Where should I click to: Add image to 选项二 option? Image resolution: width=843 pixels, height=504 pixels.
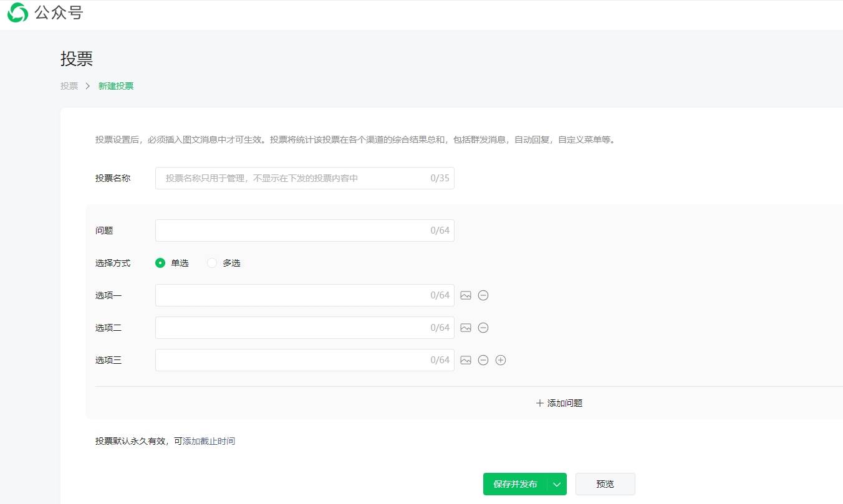pos(466,328)
